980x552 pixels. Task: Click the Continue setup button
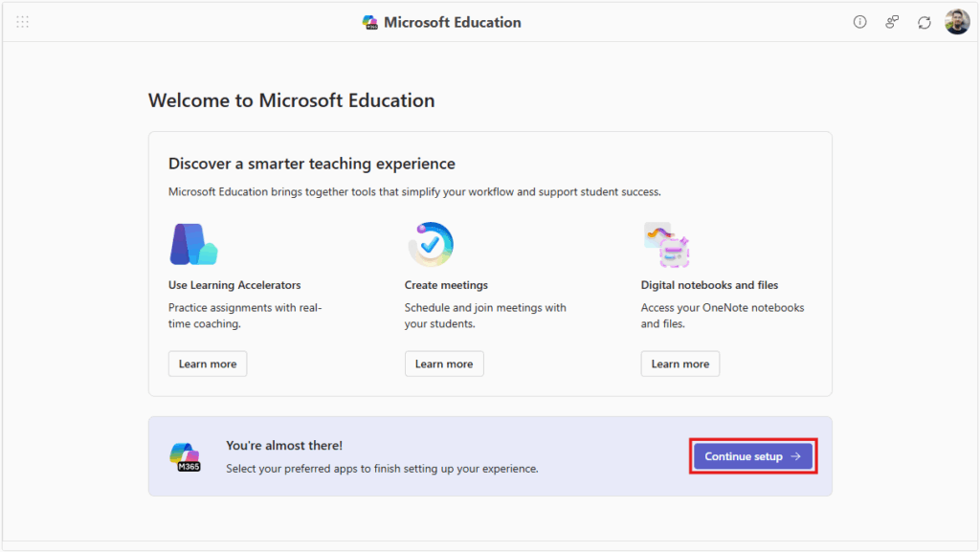click(x=753, y=456)
